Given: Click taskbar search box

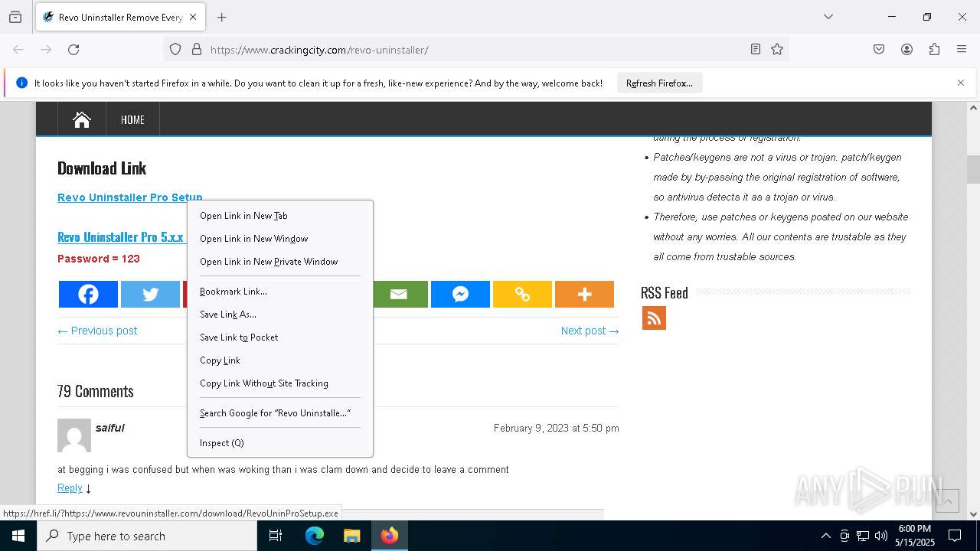Looking at the screenshot, I should coord(147,536).
